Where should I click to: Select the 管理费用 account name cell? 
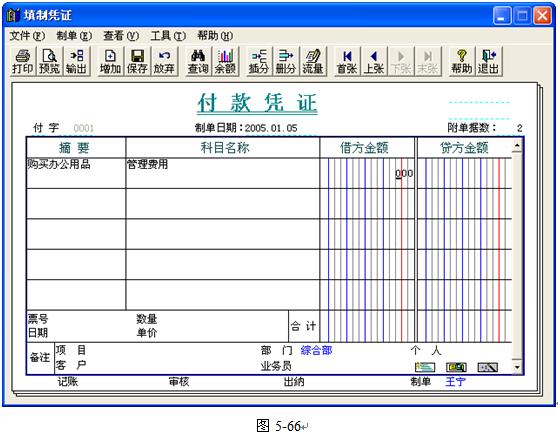coord(222,173)
